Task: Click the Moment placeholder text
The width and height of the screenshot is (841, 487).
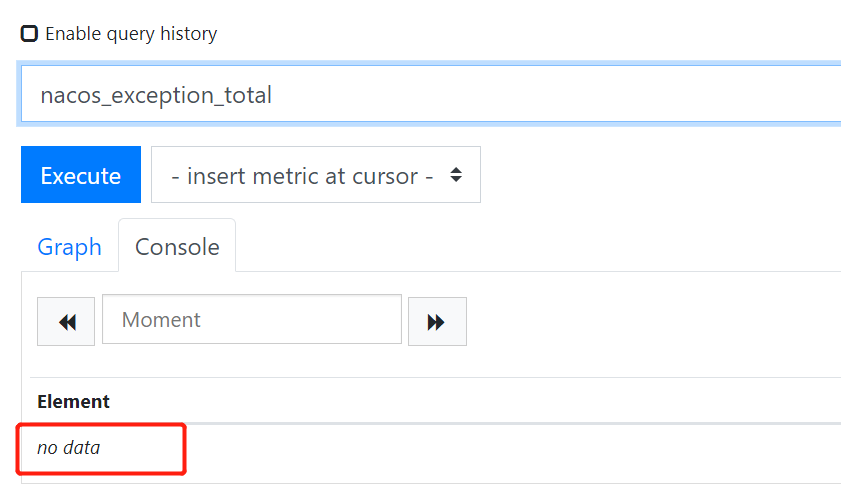Action: pyautogui.click(x=161, y=320)
